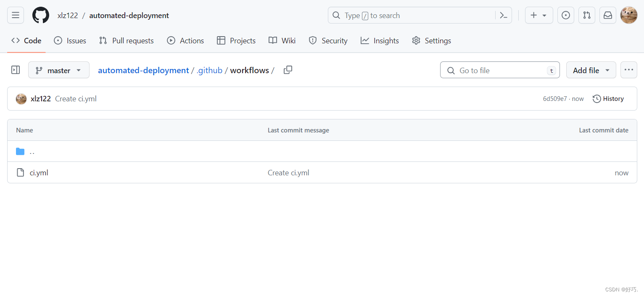Viewport: 644px width, 296px height.
Task: Click the ci.yml file icon
Action: [20, 172]
